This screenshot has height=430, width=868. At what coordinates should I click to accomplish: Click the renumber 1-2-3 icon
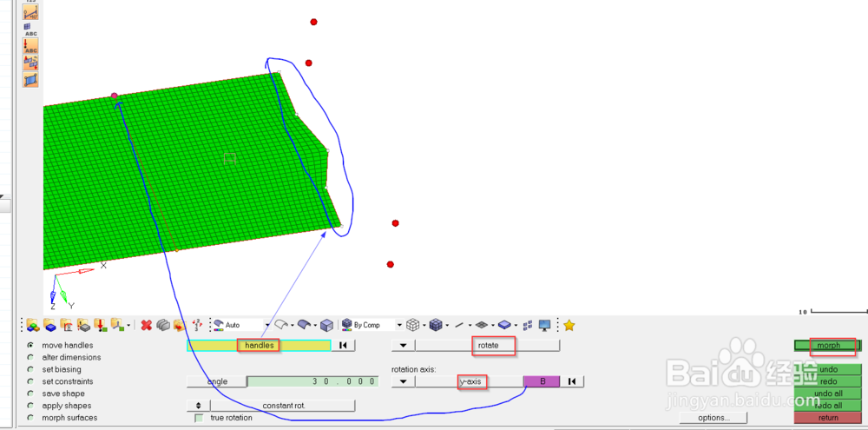[196, 325]
